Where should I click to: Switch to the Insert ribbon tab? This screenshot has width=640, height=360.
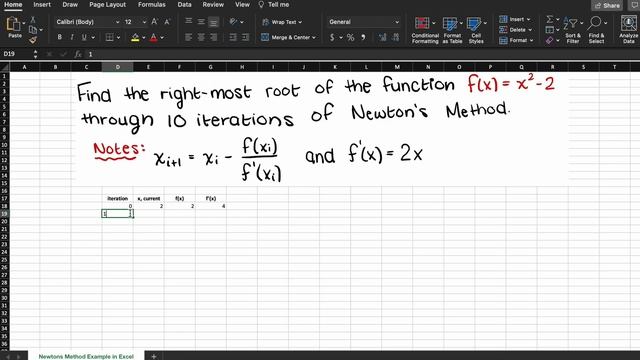(x=42, y=4)
